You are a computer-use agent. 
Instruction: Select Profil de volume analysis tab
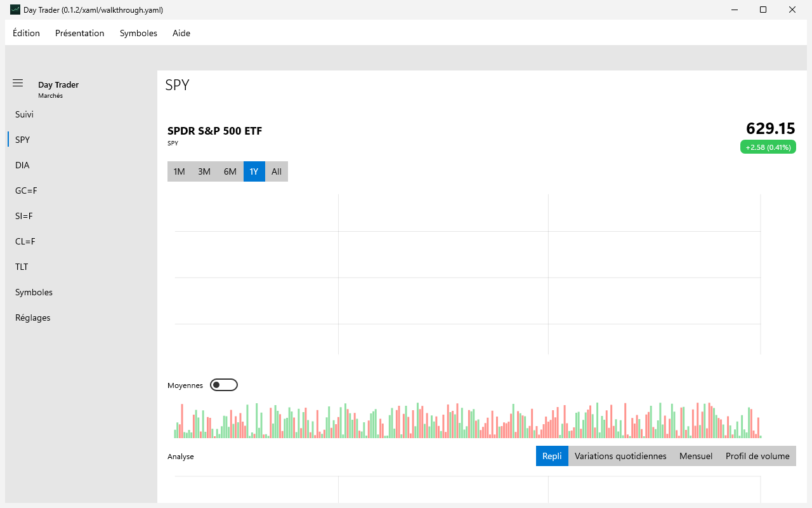757,456
